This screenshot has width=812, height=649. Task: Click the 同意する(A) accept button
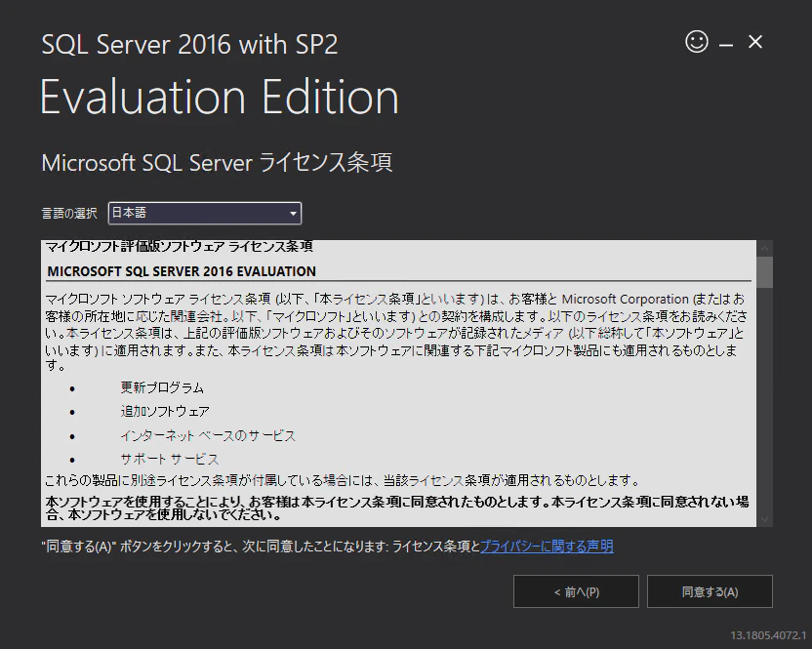[x=710, y=591]
